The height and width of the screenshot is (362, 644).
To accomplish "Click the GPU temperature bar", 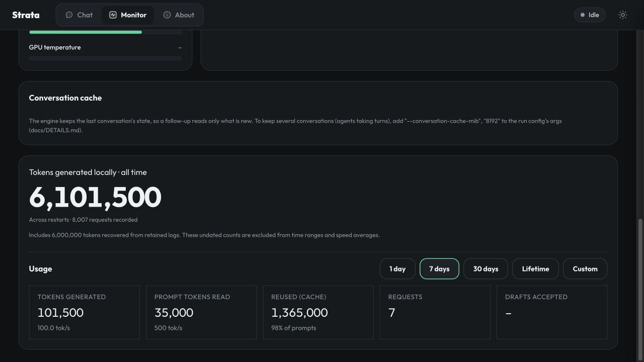I will point(105,58).
